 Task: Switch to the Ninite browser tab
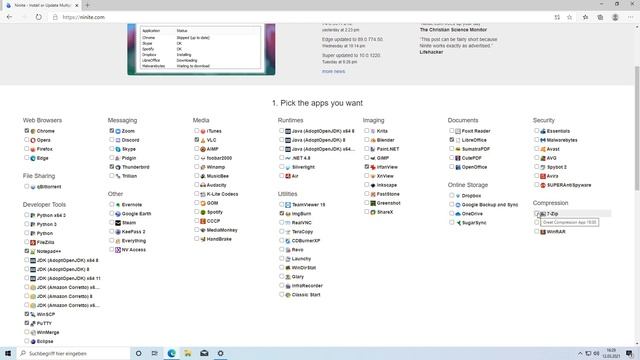(x=41, y=5)
